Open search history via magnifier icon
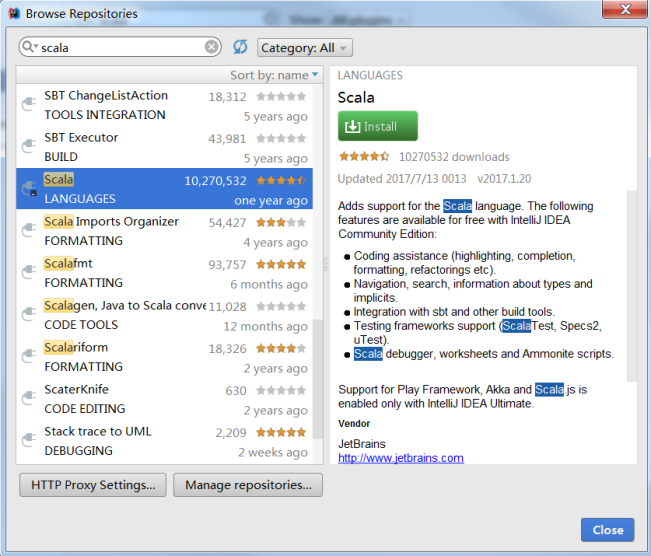The image size is (651, 556). pyautogui.click(x=29, y=47)
